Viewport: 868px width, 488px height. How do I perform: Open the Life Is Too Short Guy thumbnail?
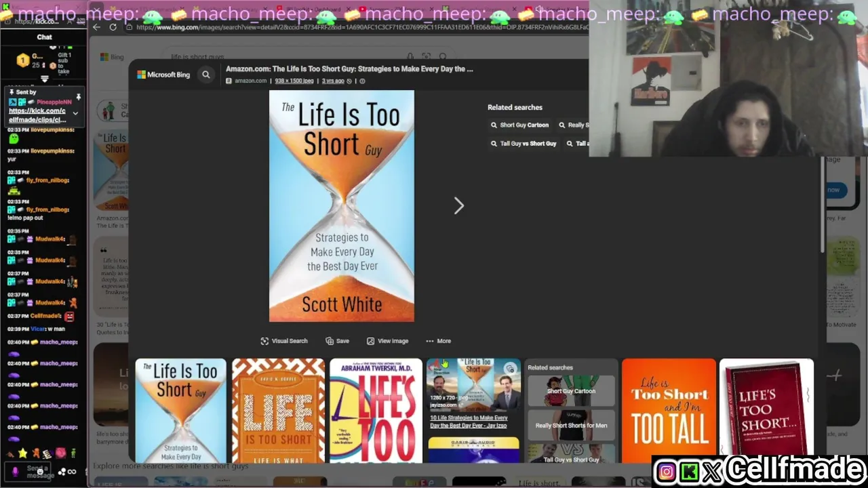tap(180, 411)
